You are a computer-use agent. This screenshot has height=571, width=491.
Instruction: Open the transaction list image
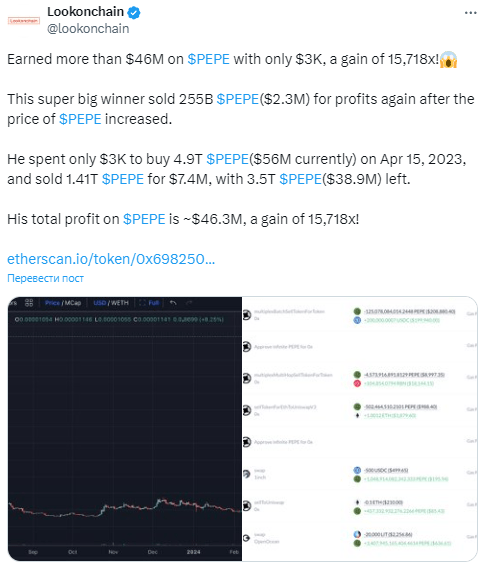[x=360, y=429]
